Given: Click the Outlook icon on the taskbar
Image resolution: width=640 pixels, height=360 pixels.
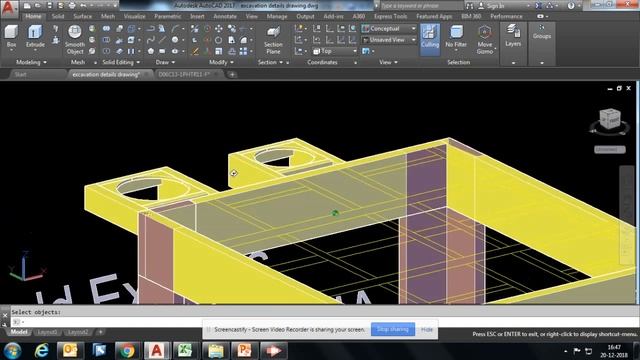Looking at the screenshot, I should point(69,351).
